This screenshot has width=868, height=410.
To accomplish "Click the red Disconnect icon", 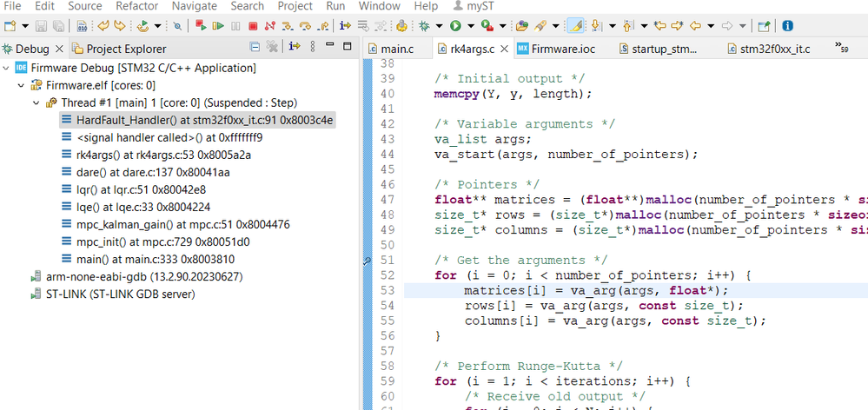I will point(269,25).
